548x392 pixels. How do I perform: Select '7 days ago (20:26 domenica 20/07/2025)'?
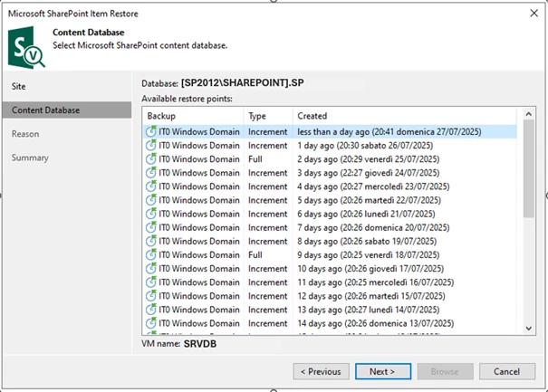click(373, 227)
